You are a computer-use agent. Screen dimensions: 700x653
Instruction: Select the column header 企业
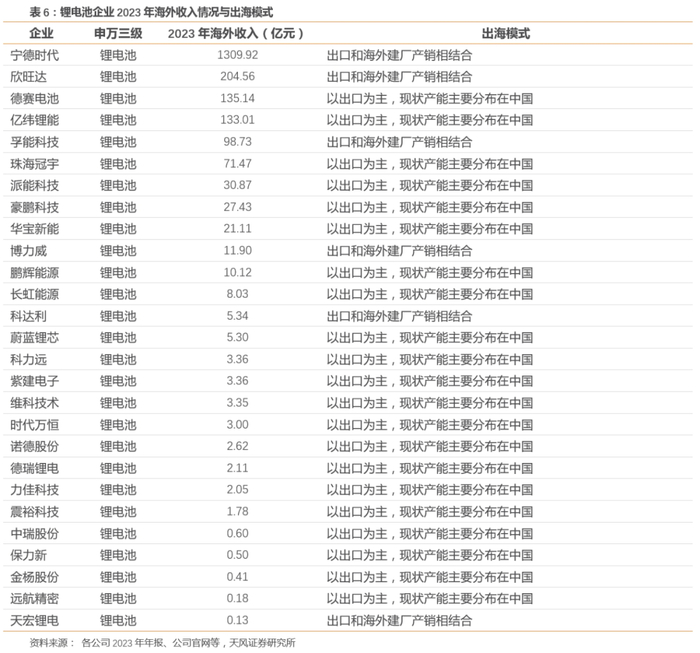tap(41, 33)
